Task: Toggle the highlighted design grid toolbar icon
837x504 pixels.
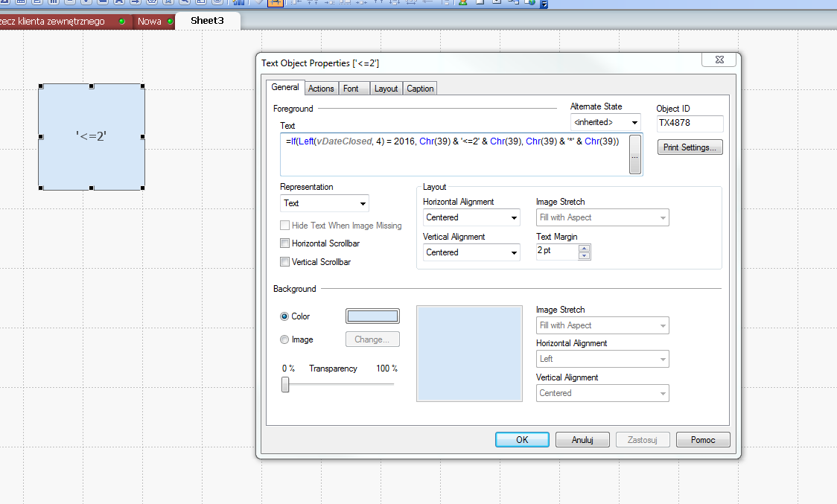Action: (276, 3)
